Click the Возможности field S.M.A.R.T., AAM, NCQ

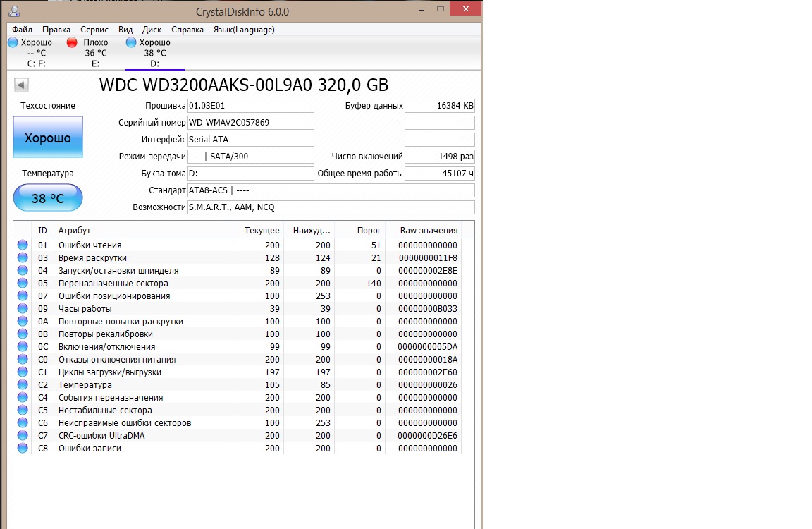331,207
